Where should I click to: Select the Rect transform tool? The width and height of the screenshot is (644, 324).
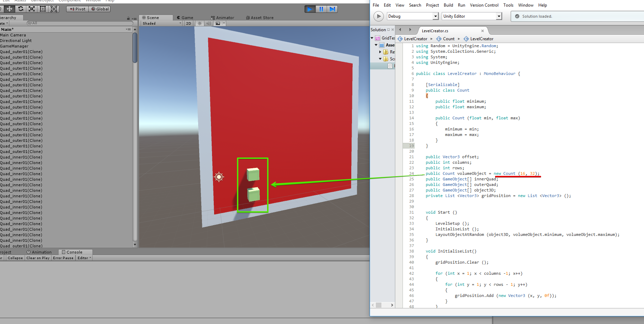(x=43, y=9)
